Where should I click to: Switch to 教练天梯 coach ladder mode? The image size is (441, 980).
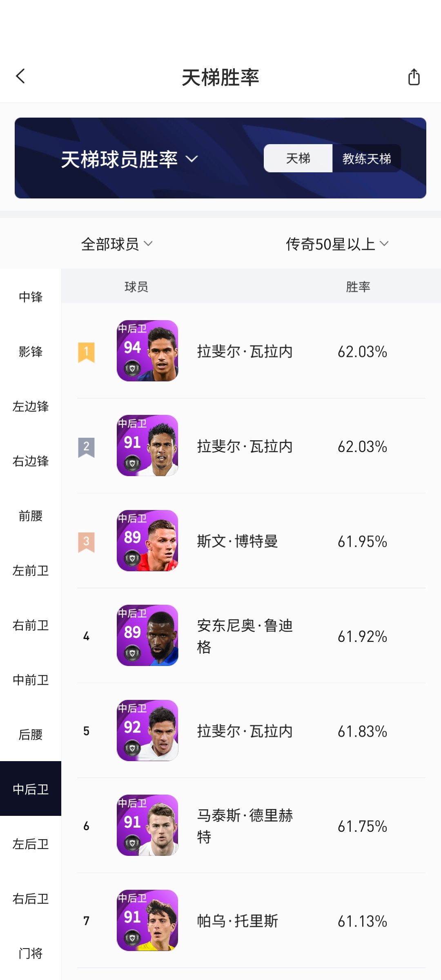(x=366, y=158)
